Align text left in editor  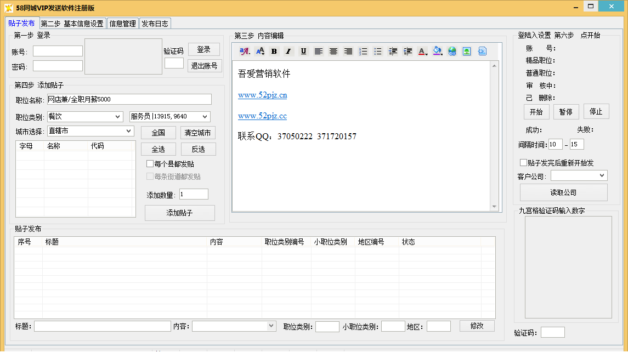pyautogui.click(x=319, y=52)
